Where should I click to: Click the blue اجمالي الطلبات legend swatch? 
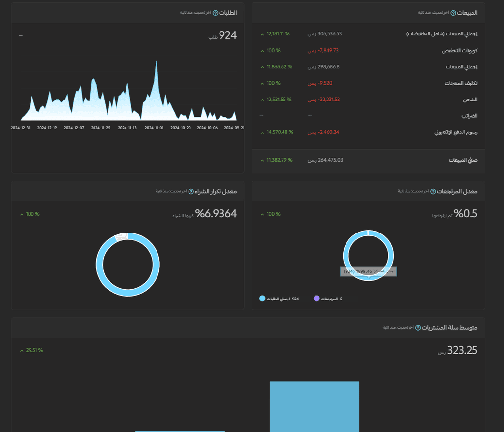[262, 299]
